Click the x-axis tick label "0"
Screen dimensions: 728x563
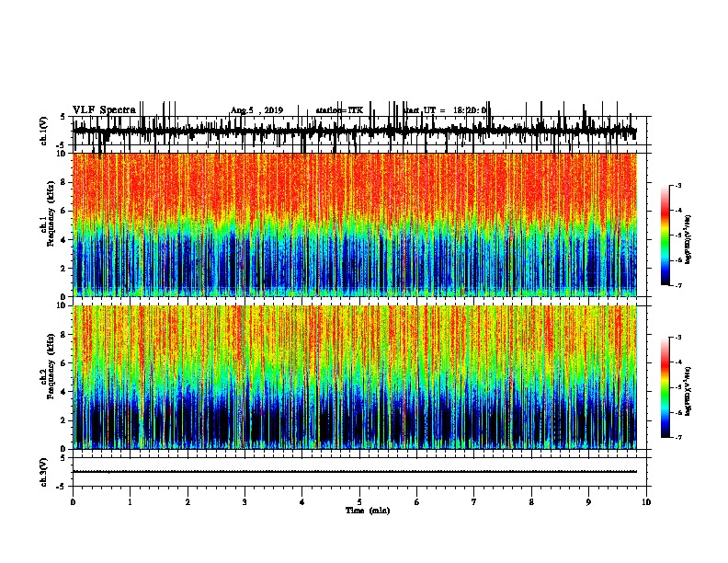click(x=73, y=502)
